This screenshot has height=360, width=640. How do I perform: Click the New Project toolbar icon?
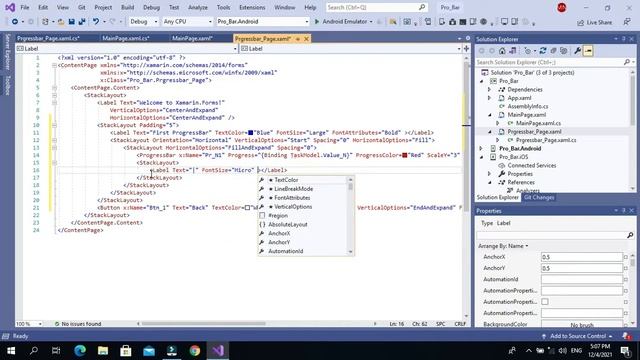tap(45, 22)
